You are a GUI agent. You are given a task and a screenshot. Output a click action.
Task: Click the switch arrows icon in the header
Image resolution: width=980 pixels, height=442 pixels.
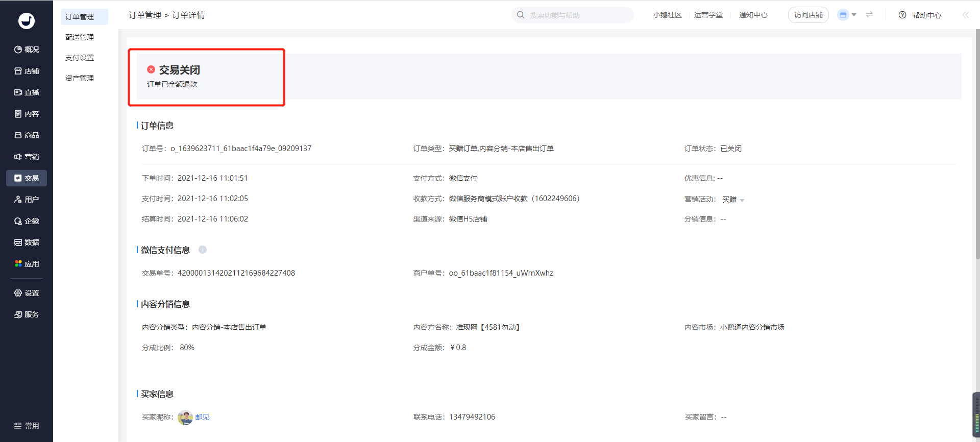(x=869, y=14)
